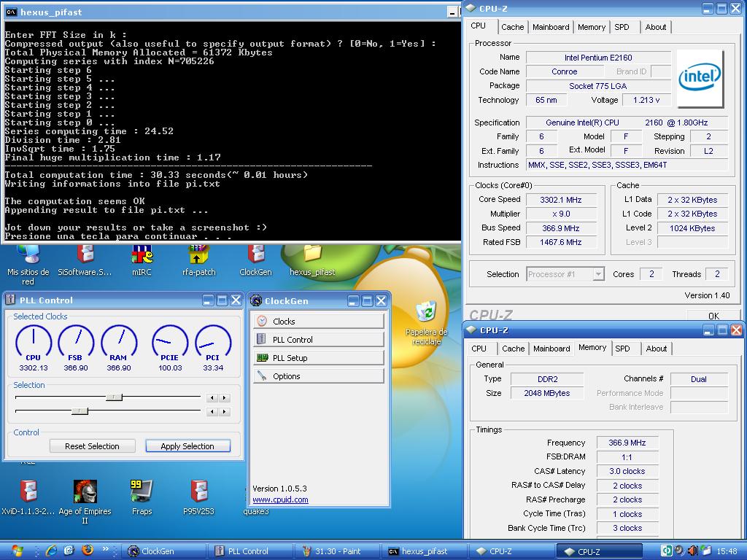Open PLL Setup in ClockGen

pos(318,358)
